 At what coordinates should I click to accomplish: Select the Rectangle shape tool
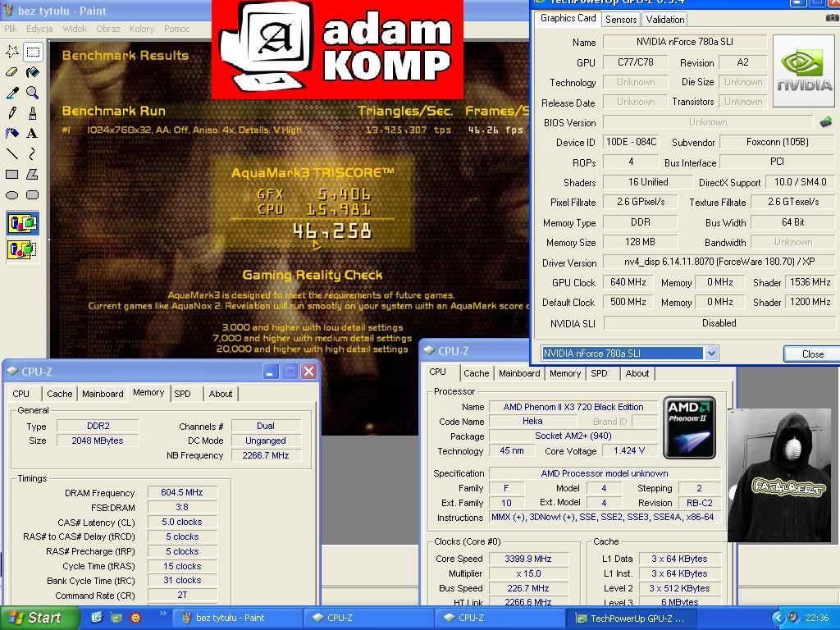pyautogui.click(x=11, y=174)
